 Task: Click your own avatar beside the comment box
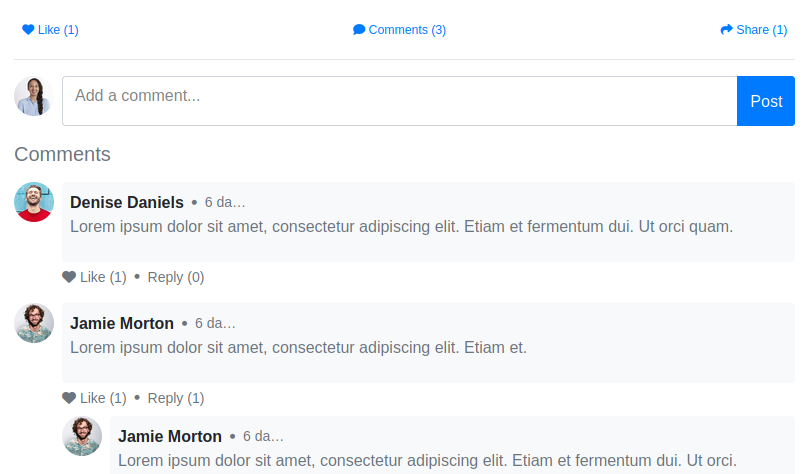(34, 96)
